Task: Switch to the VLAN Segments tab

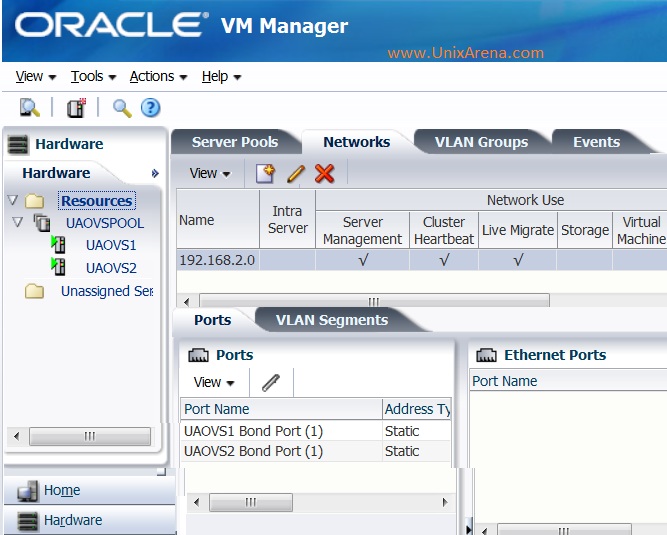Action: tap(332, 320)
